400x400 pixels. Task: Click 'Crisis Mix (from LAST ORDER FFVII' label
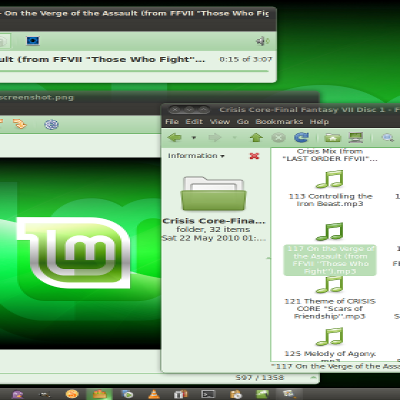point(330,155)
